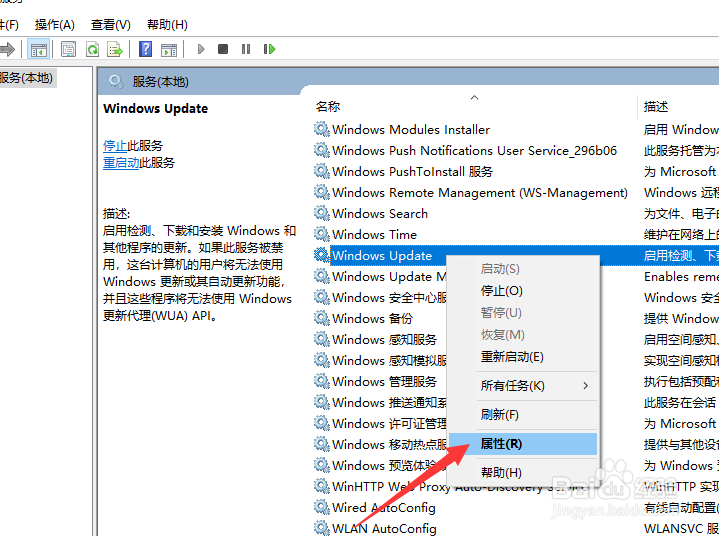Image resolution: width=719 pixels, height=536 pixels.
Task: Click gear icon beside WLAN AutoConfig
Action: coord(321,528)
